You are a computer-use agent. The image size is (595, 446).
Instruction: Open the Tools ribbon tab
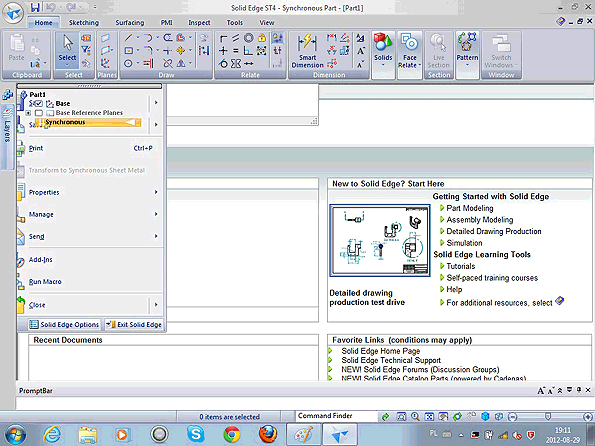pyautogui.click(x=235, y=22)
